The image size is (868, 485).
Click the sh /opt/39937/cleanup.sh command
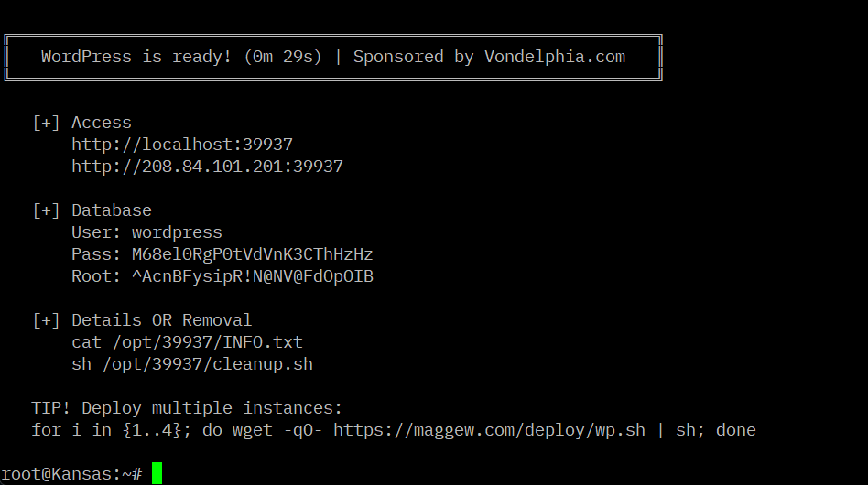click(192, 364)
